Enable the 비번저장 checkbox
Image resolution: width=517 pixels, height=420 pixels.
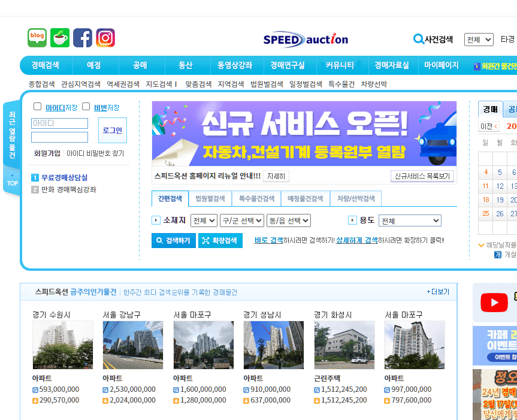pos(85,106)
